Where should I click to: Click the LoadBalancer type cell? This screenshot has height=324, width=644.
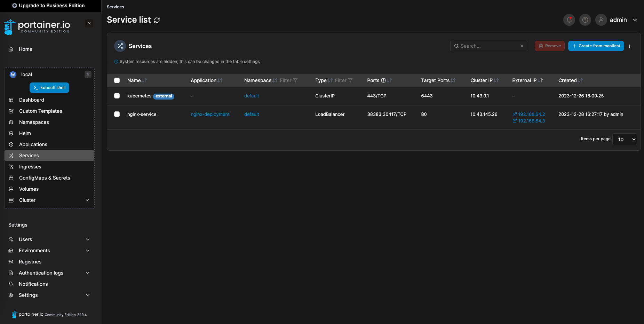tap(330, 114)
